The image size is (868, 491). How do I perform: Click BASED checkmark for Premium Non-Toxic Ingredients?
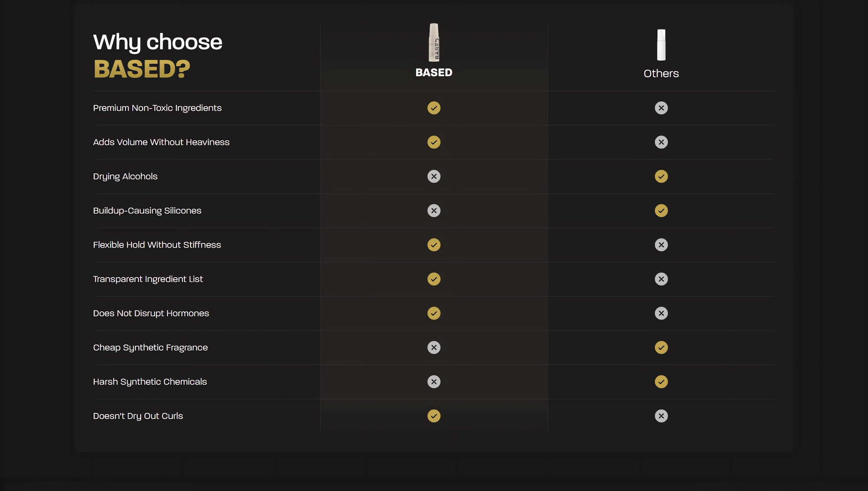[434, 108]
